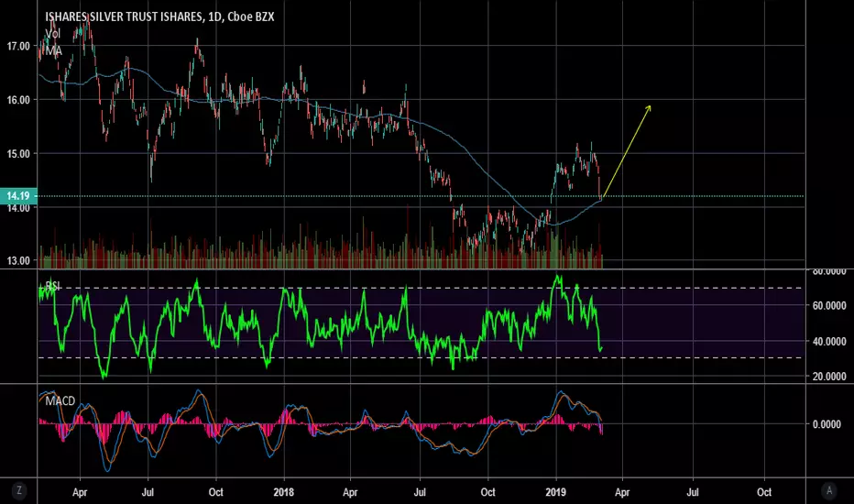Viewport: 854px width, 504px height.
Task: Select the MACD indicator label
Action: click(60, 401)
